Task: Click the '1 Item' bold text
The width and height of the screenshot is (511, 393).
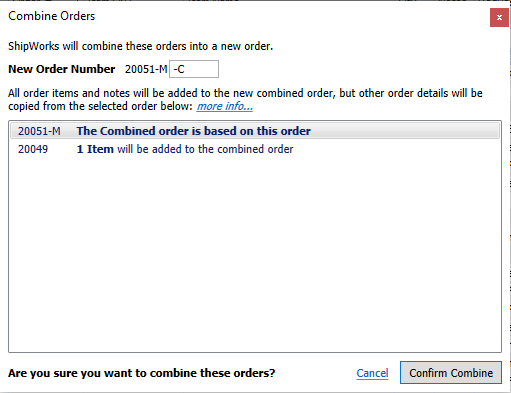Action: pos(95,149)
